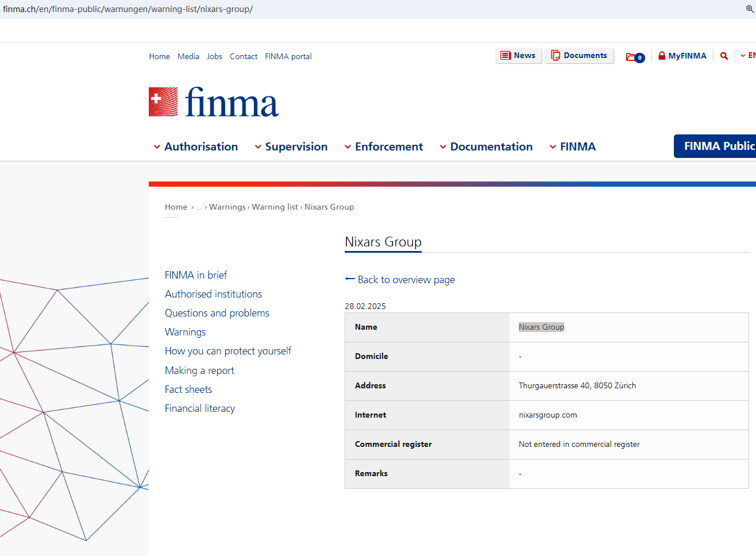Open Authorised institutions sidebar item
The width and height of the screenshot is (756, 556).
[x=213, y=294]
